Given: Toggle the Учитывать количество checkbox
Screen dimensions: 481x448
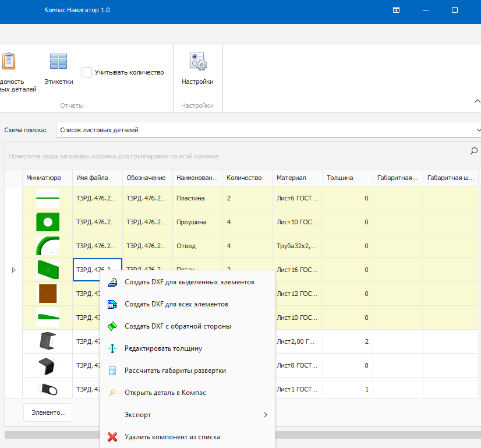Looking at the screenshot, I should pyautogui.click(x=87, y=72).
